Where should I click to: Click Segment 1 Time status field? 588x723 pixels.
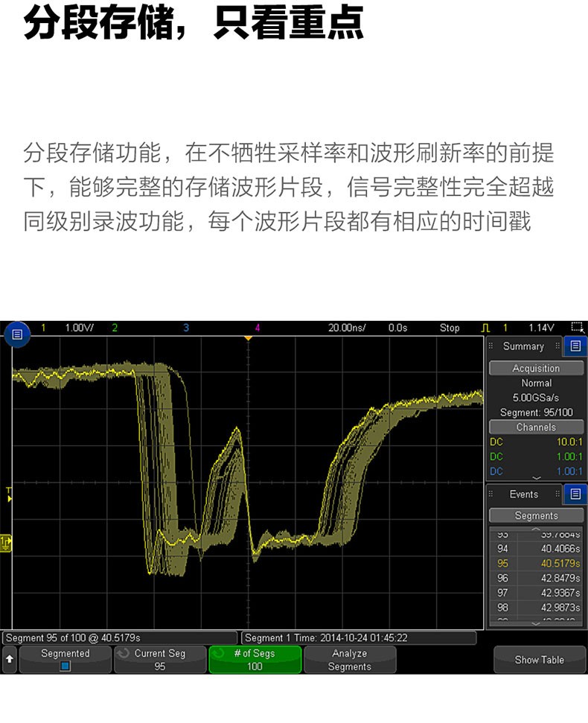coord(359,638)
